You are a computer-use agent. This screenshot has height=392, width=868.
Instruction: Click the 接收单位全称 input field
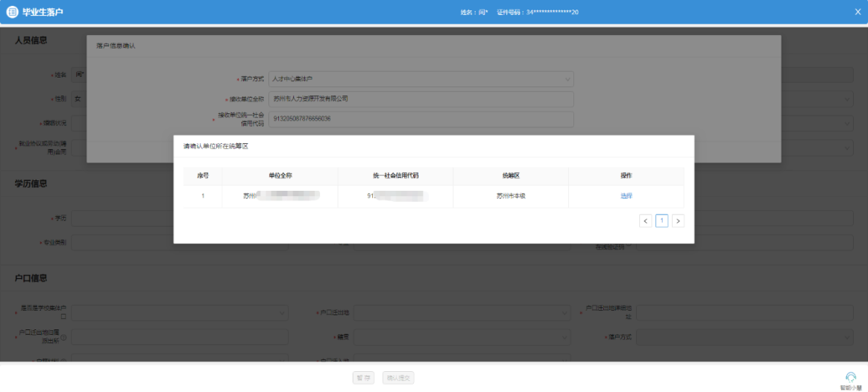pyautogui.click(x=421, y=99)
